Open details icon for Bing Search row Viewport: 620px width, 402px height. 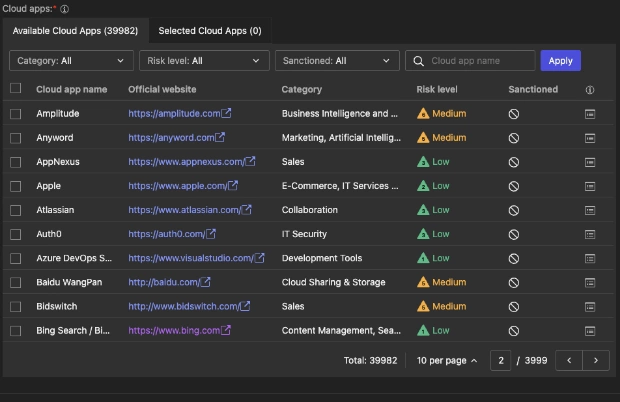tap(590, 331)
